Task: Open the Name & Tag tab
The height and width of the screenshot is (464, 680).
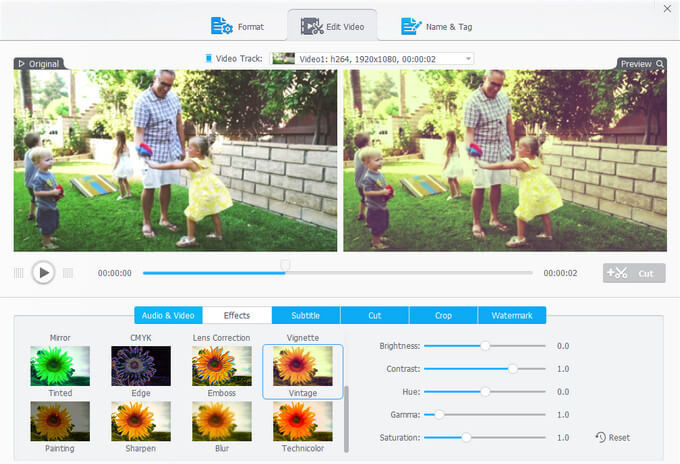Action: (x=436, y=26)
